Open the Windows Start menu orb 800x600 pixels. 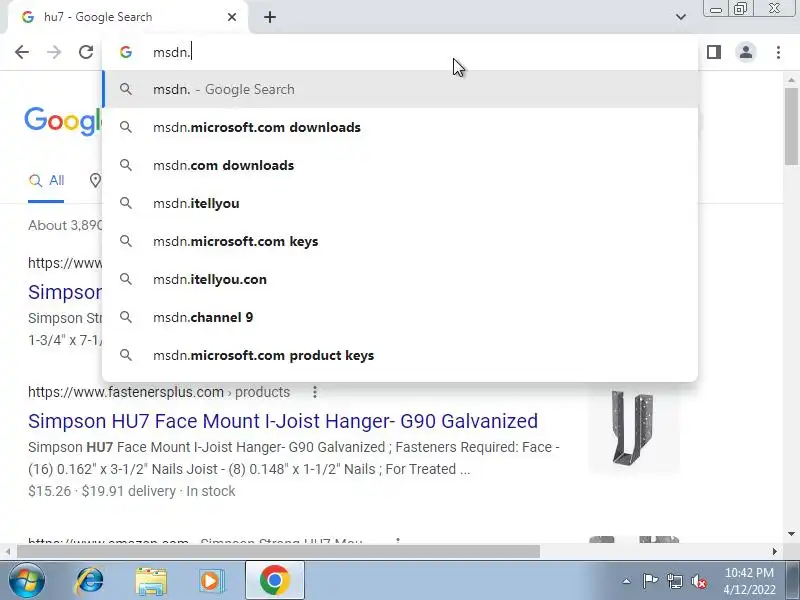(26, 580)
